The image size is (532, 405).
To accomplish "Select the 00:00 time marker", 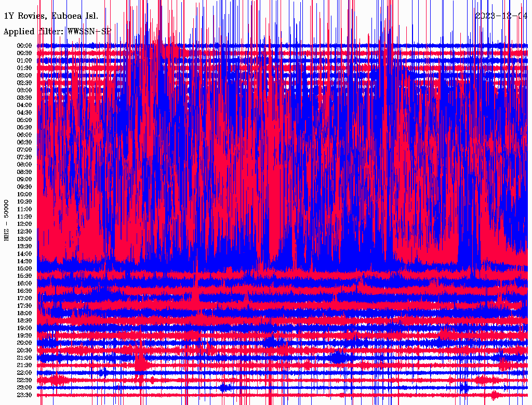I will click(25, 46).
